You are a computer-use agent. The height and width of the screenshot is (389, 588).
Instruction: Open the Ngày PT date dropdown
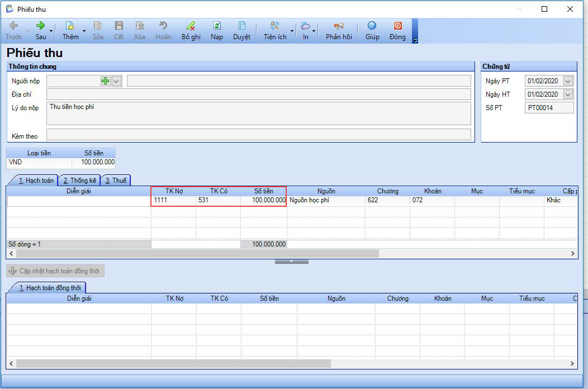[568, 81]
